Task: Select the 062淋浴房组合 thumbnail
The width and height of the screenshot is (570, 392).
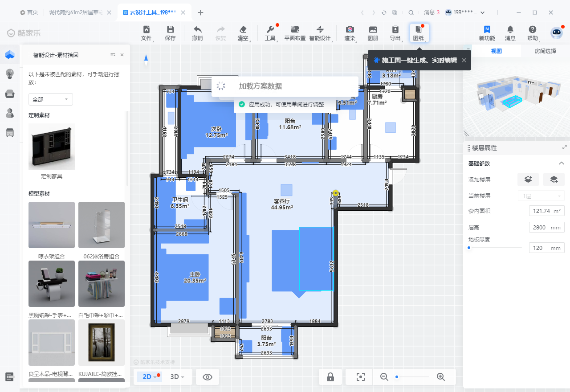Action: tap(102, 225)
